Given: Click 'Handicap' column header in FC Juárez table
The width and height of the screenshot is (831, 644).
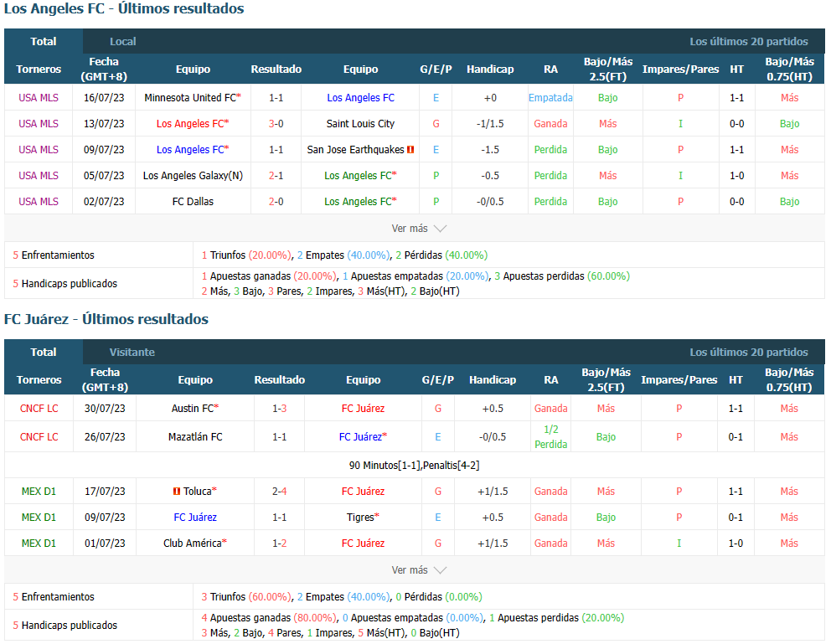Looking at the screenshot, I should 493,379.
